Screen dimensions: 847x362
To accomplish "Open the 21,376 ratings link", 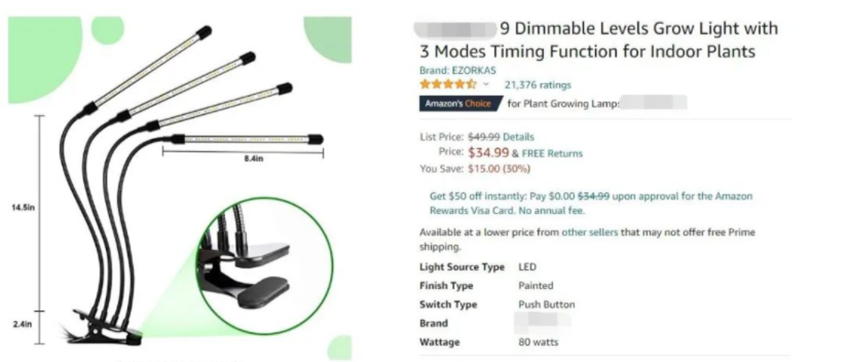I will [537, 85].
